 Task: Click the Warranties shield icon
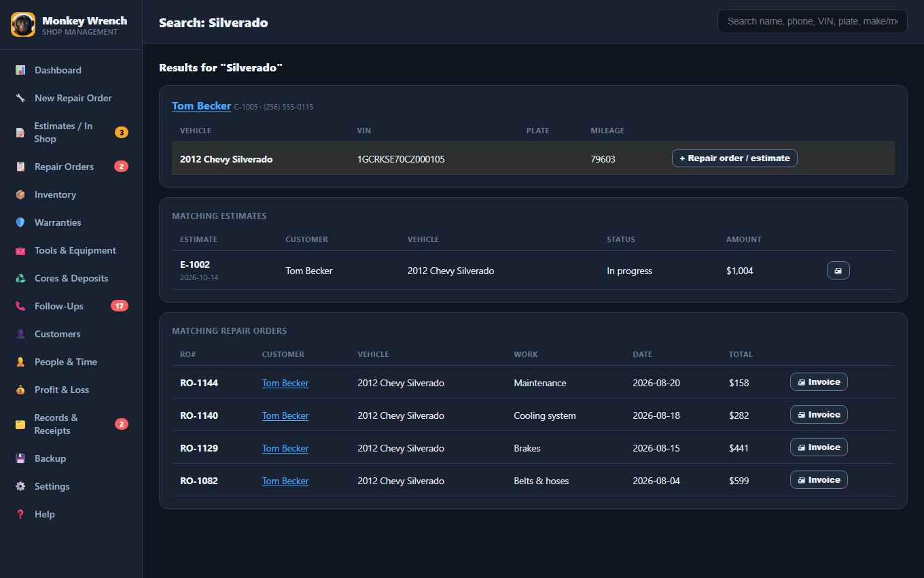coord(20,222)
